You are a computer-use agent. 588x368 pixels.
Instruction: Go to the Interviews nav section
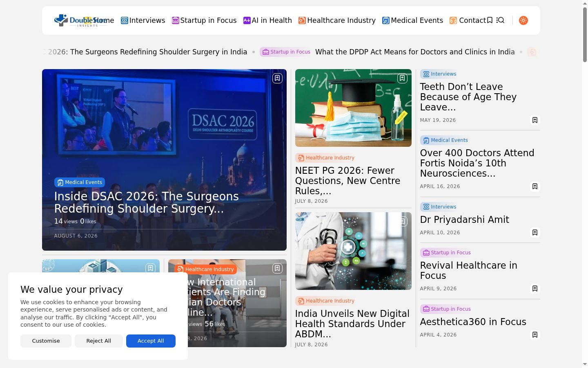coord(143,20)
